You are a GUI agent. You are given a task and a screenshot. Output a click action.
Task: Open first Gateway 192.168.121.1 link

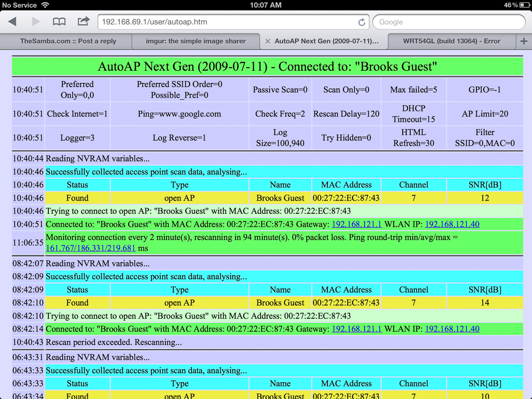(356, 224)
